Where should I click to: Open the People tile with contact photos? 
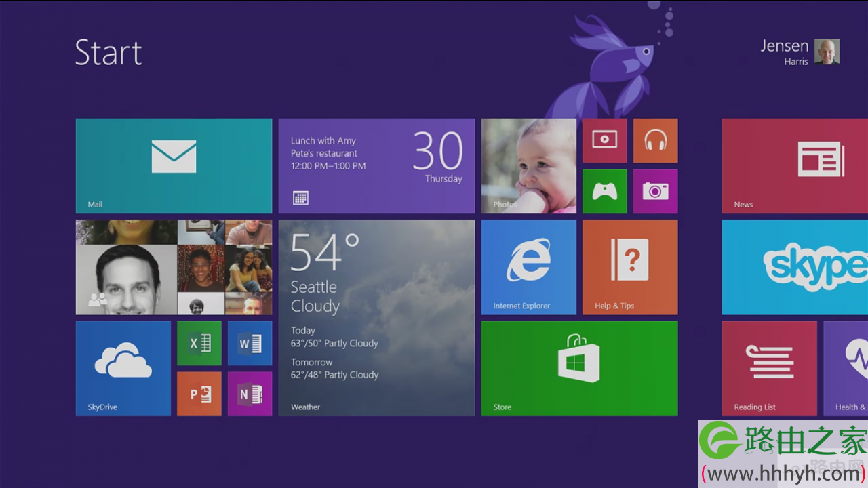coord(174,267)
